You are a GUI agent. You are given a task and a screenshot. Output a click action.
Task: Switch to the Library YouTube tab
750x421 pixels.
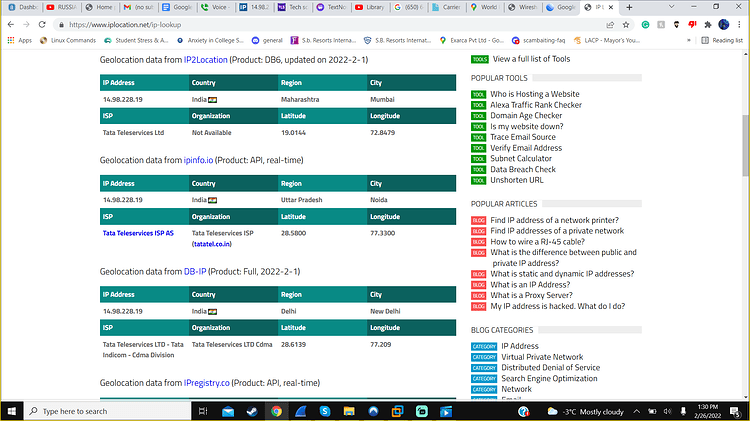(370, 7)
